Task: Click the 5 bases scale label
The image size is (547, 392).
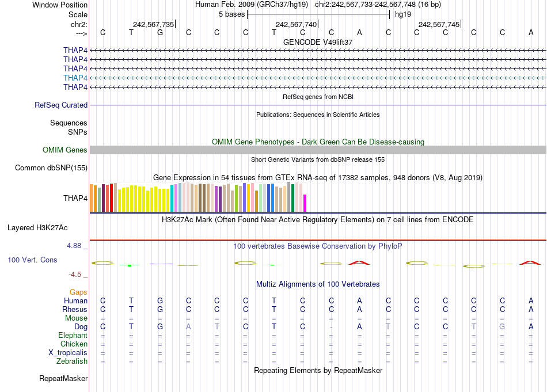Action: [232, 14]
